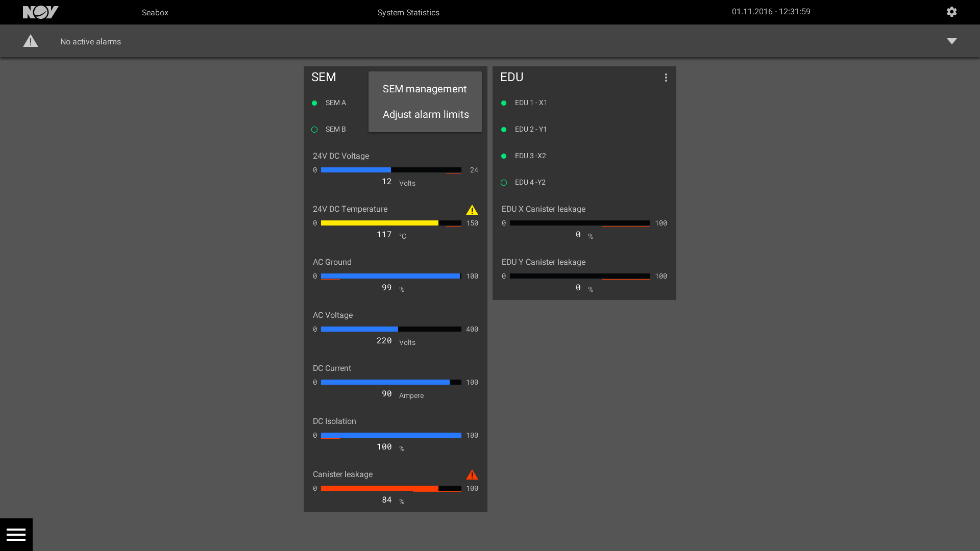Open the settings gear
Viewport: 980px width, 551px height.
[x=951, y=12]
